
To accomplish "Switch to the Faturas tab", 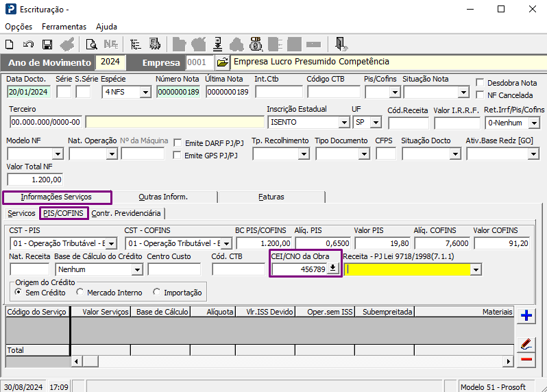I will (271, 197).
